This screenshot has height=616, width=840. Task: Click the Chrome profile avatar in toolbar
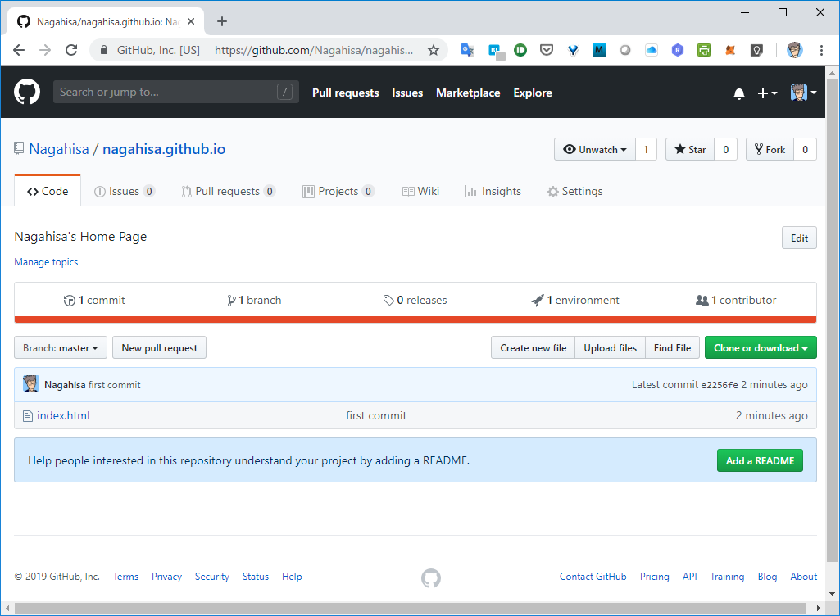794,50
